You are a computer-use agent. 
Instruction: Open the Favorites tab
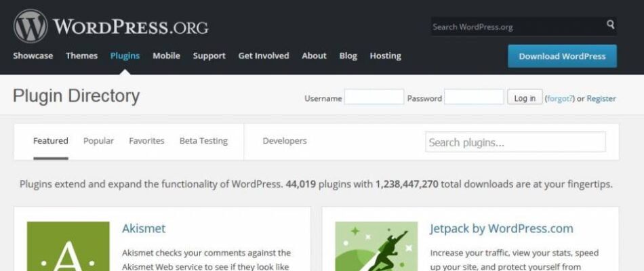[x=146, y=141]
